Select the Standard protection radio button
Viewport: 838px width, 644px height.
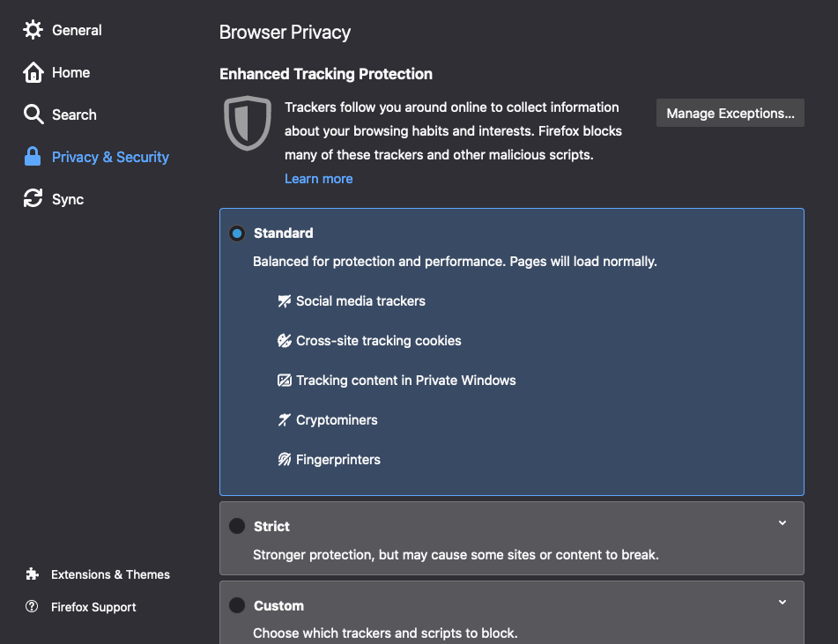[x=237, y=233]
